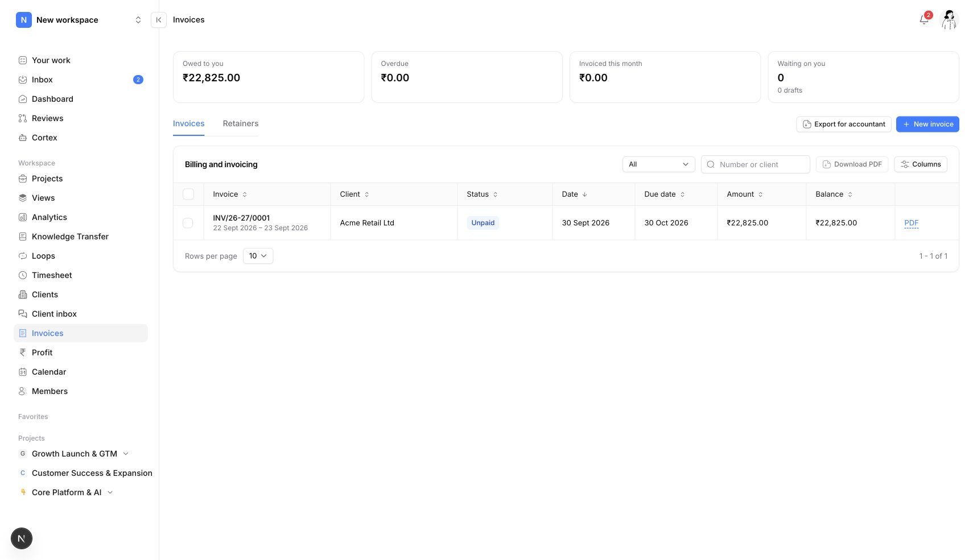Click the Unpaid status badge
Image resolution: width=973 pixels, height=560 pixels.
pos(483,223)
